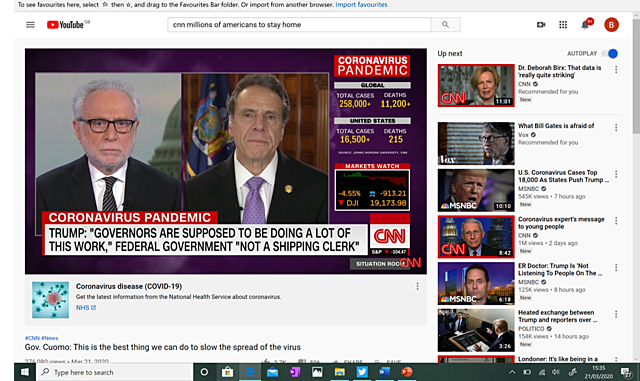640x381 pixels.
Task: Click into the YouTube search box
Action: tap(299, 25)
